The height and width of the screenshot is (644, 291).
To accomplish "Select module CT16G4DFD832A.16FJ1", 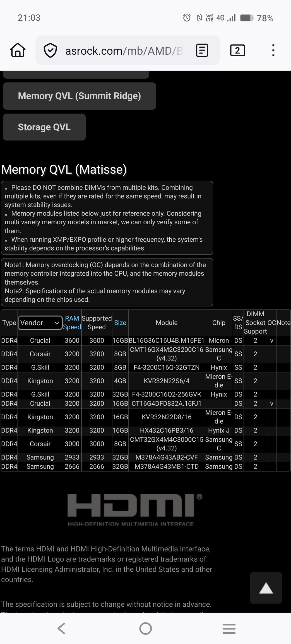I will click(x=167, y=404).
